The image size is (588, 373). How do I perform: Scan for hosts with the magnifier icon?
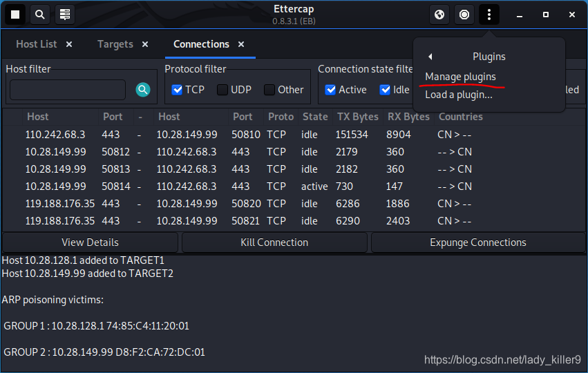(40, 15)
